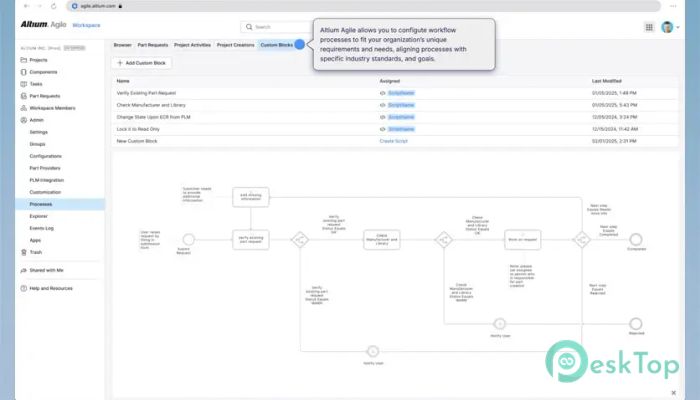This screenshot has height=400, width=700.
Task: Switch to the Project Activities tab
Action: [x=192, y=45]
